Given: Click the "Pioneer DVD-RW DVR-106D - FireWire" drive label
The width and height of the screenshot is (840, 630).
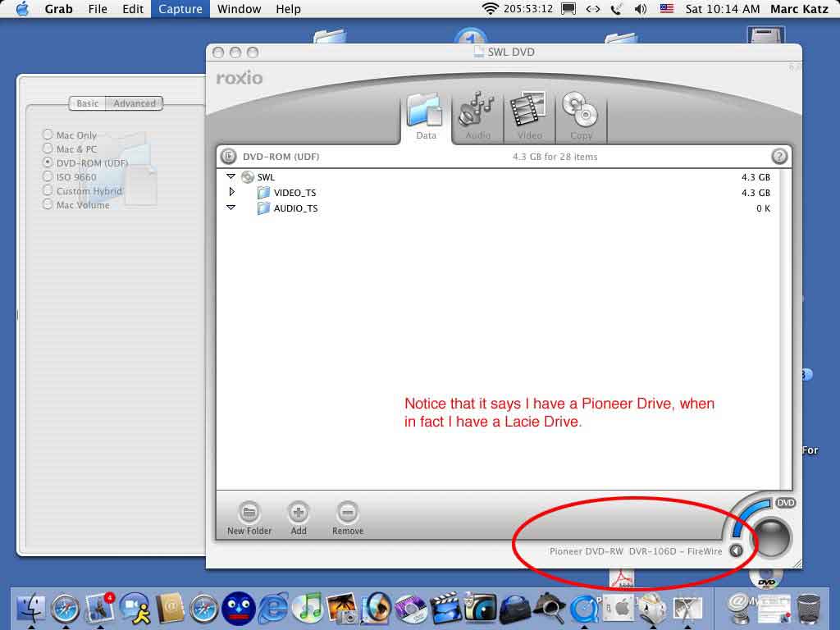Looking at the screenshot, I should coord(636,551).
